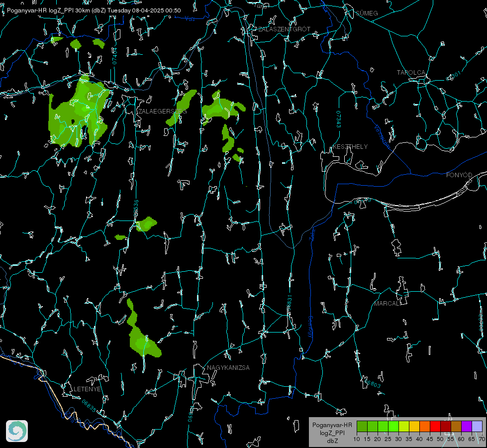Click the road number label 07404
The width and height of the screenshot is (487, 448).
click(x=115, y=56)
